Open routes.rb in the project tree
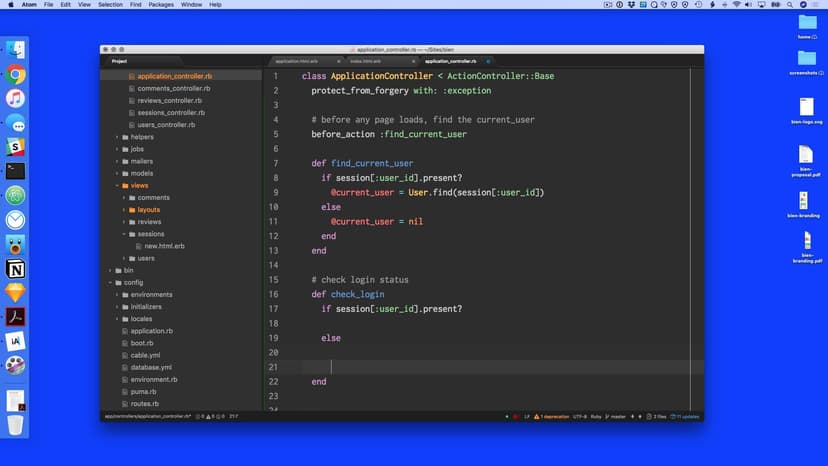 [144, 404]
